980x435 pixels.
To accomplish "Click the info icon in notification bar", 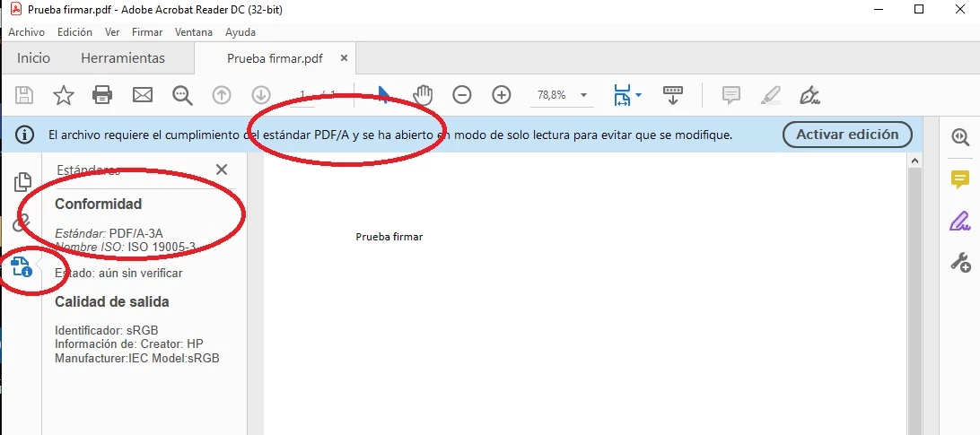I will pyautogui.click(x=24, y=135).
